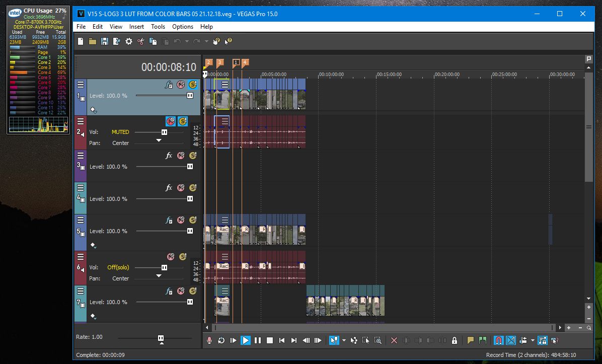The width and height of the screenshot is (602, 364).
Task: Toggle automatic crossfades icon
Action: click(510, 340)
